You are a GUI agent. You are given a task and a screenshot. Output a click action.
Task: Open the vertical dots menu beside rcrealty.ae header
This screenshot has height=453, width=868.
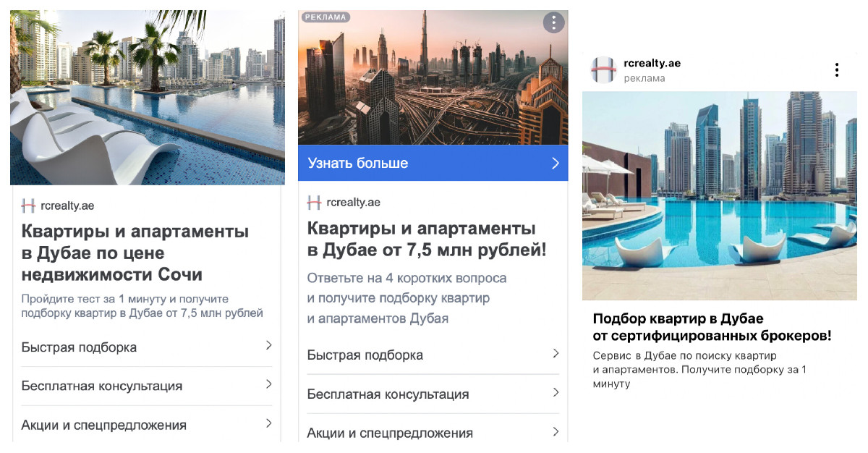pos(836,70)
